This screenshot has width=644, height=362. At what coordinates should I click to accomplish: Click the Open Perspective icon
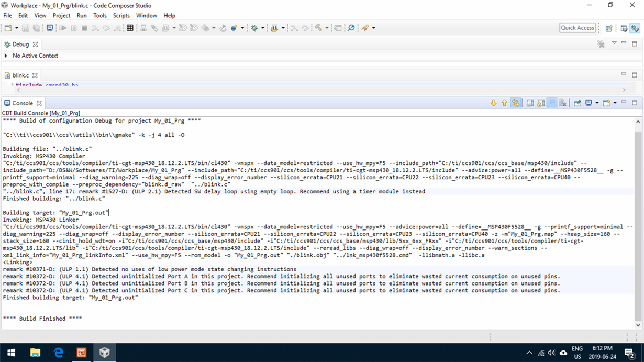609,28
